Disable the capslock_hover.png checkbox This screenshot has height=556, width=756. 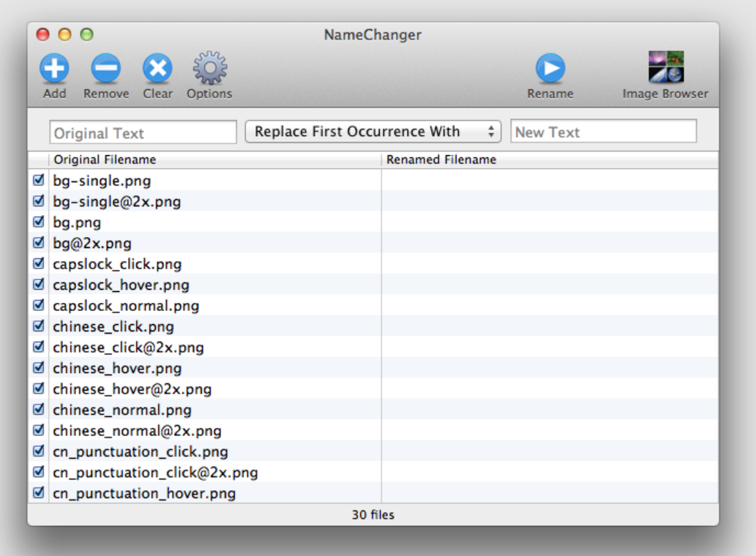[39, 285]
